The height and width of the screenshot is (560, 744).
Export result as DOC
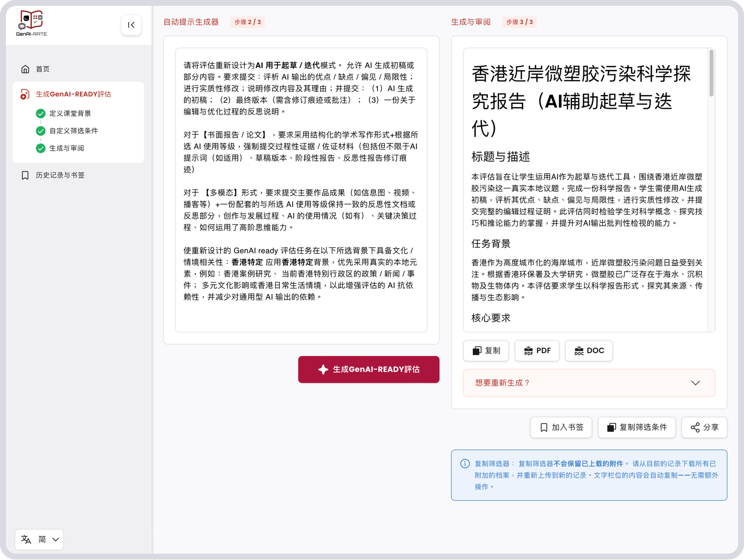coord(589,350)
